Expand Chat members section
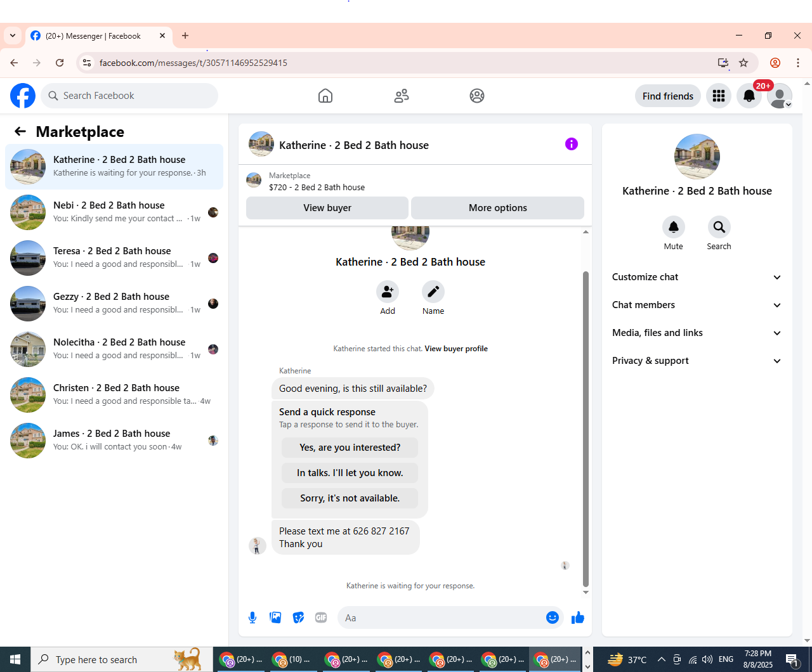 click(697, 305)
